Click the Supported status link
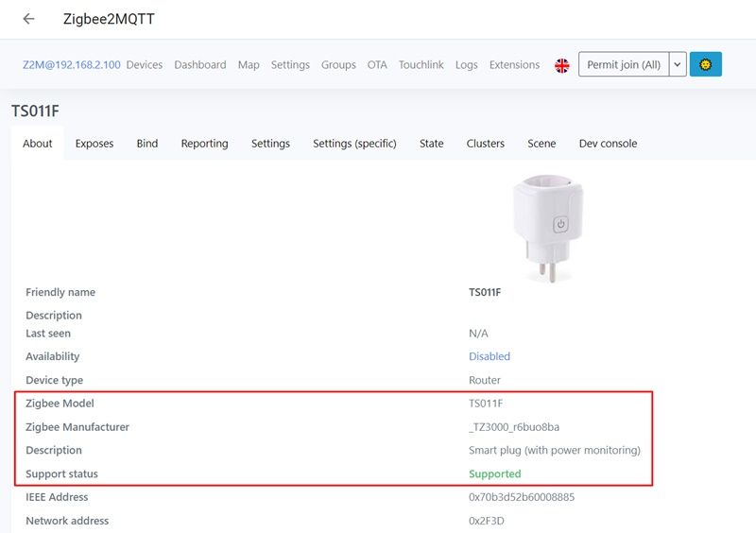Viewport: 756px width, 533px height. click(494, 473)
